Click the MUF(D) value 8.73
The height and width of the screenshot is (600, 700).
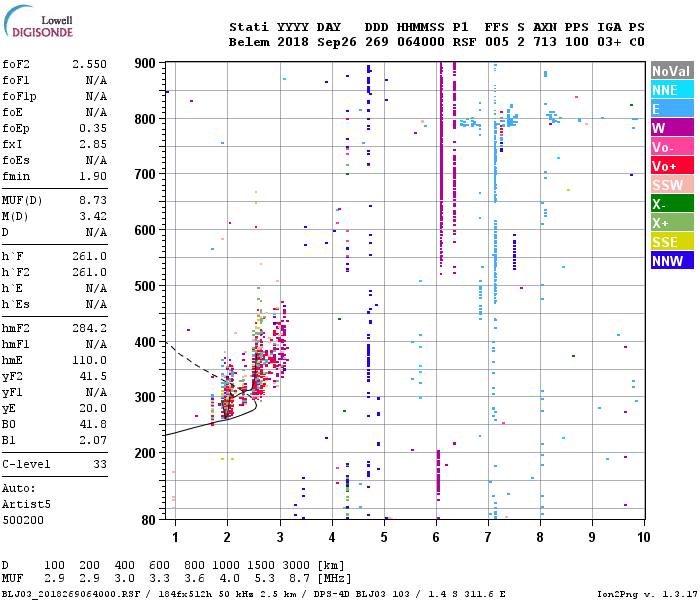point(93,200)
